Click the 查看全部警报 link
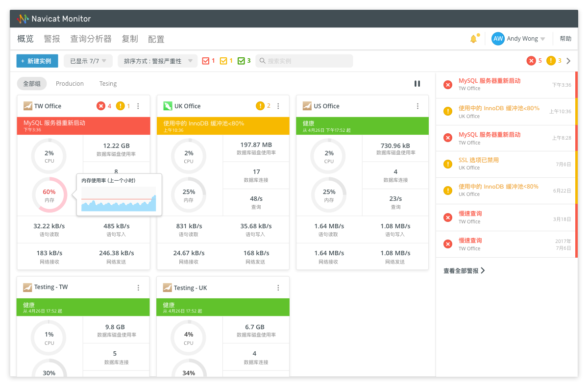This screenshot has height=387, width=588. pos(464,270)
